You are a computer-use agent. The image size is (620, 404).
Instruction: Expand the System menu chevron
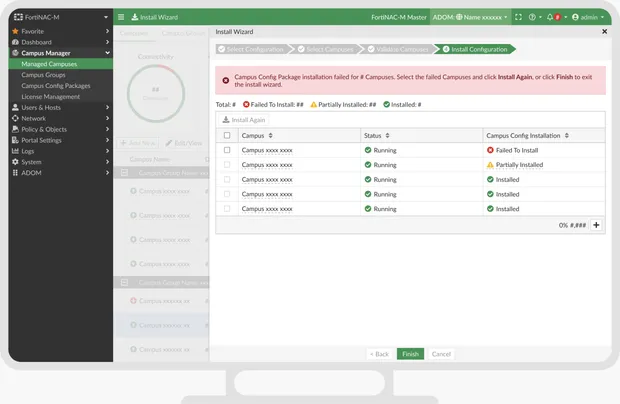click(x=107, y=162)
